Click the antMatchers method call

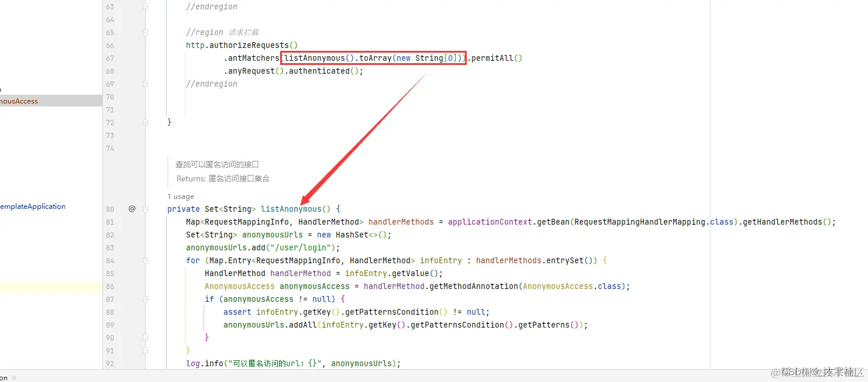254,58
